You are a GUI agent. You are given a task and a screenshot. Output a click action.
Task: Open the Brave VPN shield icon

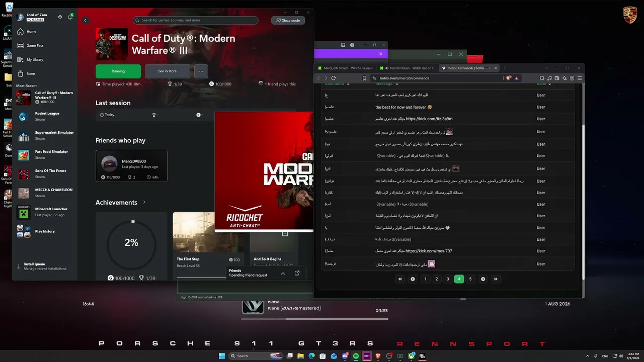pyautogui.click(x=572, y=78)
